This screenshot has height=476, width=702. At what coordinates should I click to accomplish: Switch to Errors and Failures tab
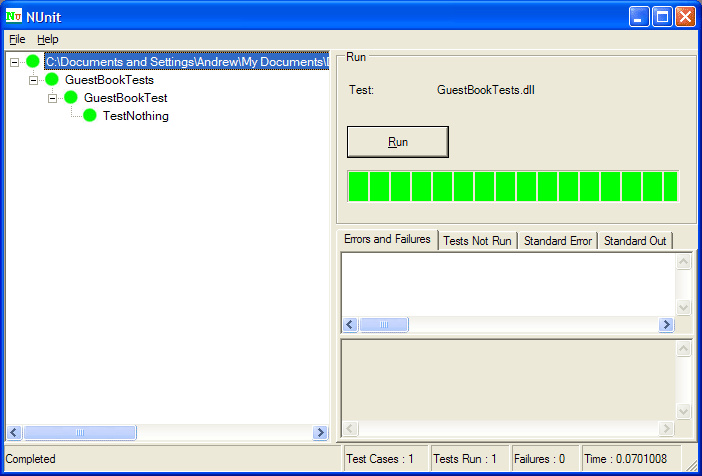click(x=387, y=239)
